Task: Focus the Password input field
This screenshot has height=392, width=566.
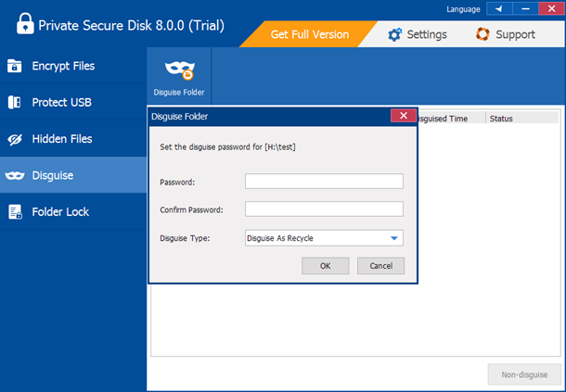Action: (324, 181)
